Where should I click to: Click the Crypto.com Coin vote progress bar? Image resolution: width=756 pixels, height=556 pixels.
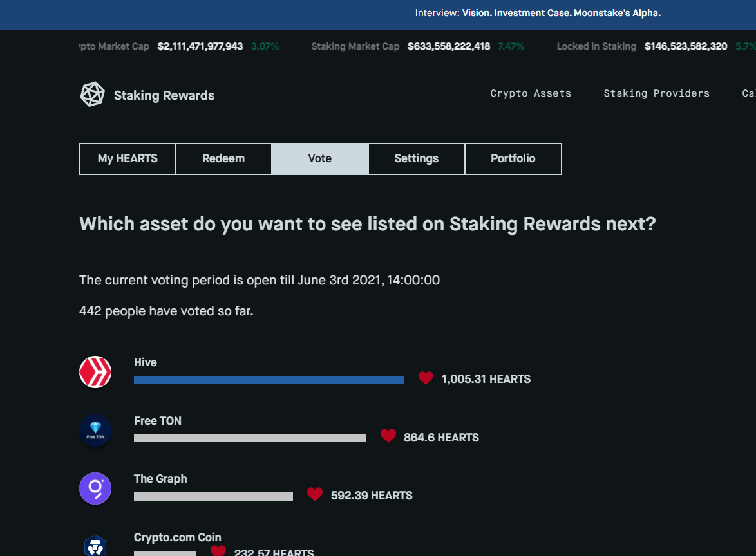click(x=165, y=553)
